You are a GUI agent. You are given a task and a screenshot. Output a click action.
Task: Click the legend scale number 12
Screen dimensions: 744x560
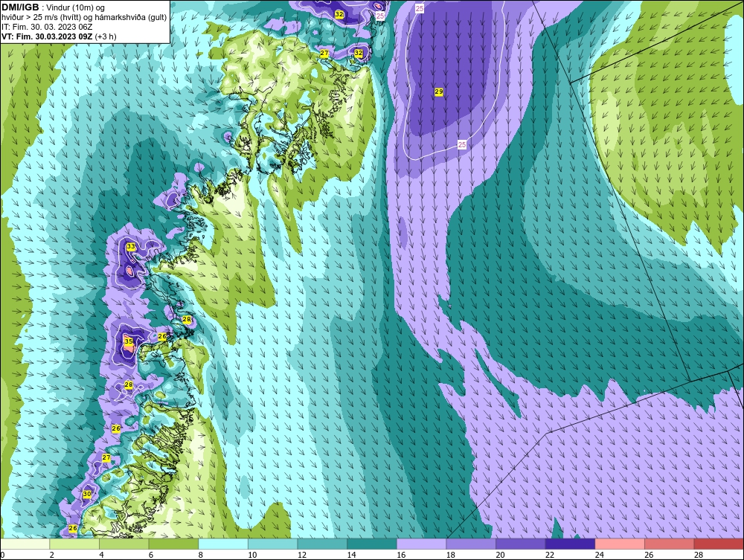301,555
